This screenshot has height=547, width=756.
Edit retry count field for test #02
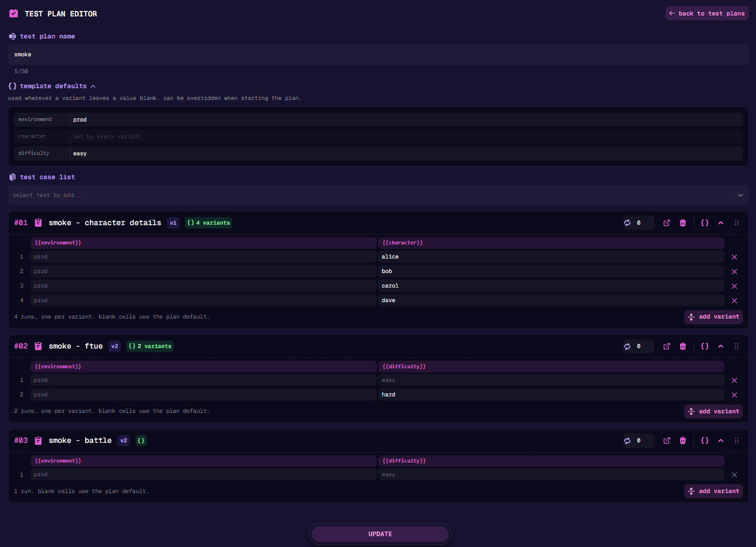643,346
